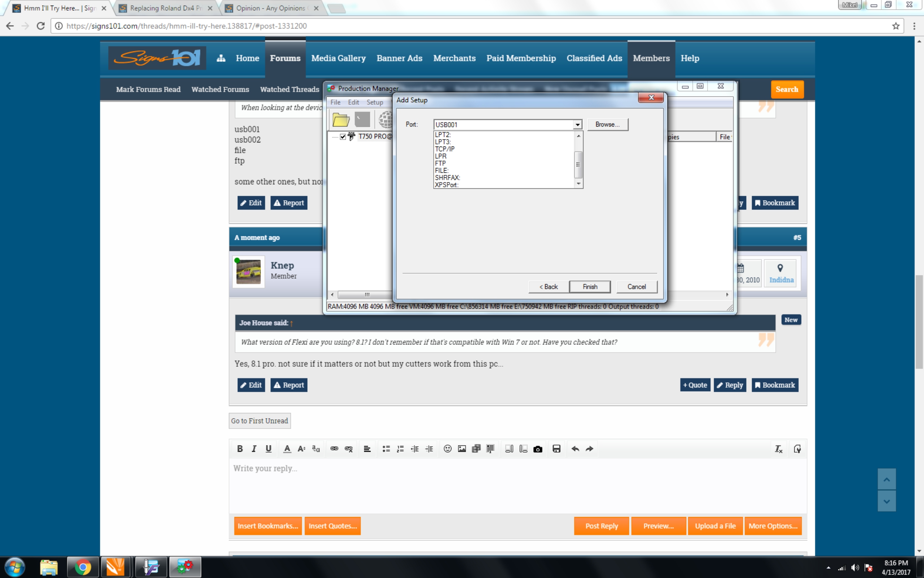The height and width of the screenshot is (578, 924).
Task: Open smilies picker
Action: [x=448, y=448]
